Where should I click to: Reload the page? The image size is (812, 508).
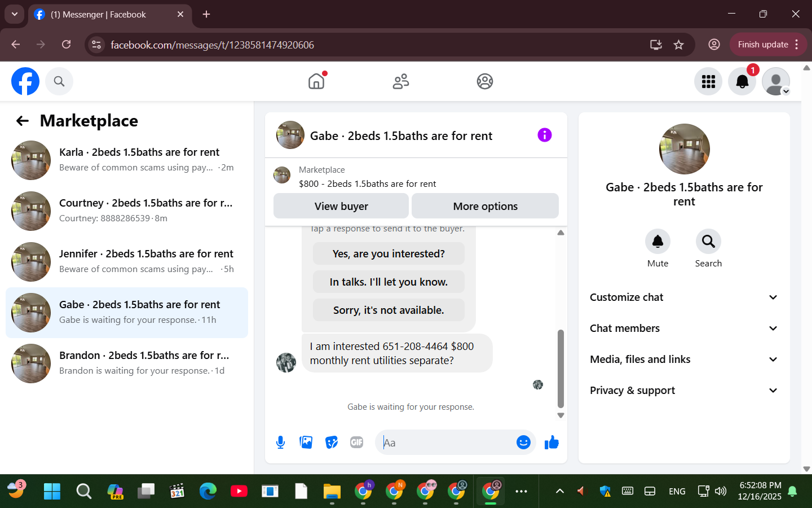tap(67, 45)
